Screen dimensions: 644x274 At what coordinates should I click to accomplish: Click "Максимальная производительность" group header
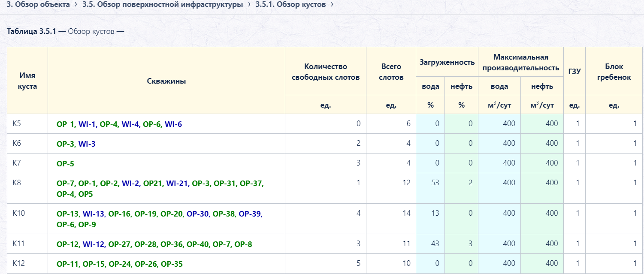click(x=521, y=62)
